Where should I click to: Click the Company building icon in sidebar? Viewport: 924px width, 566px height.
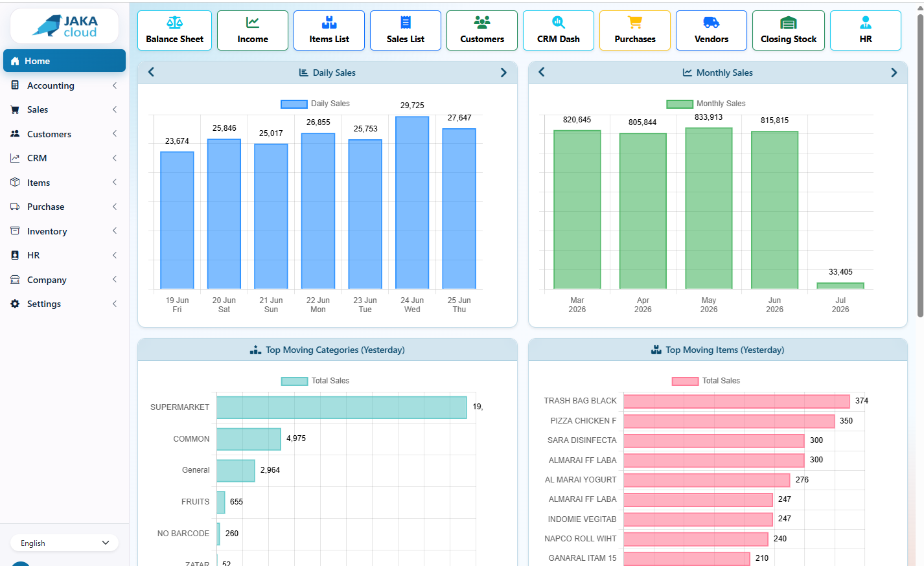pos(15,280)
